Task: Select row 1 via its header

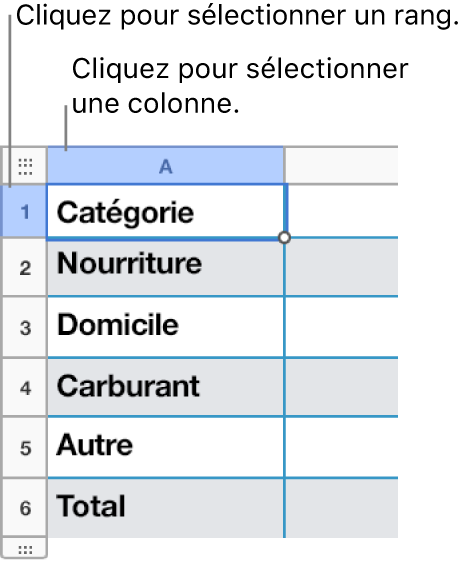Action: point(24,211)
